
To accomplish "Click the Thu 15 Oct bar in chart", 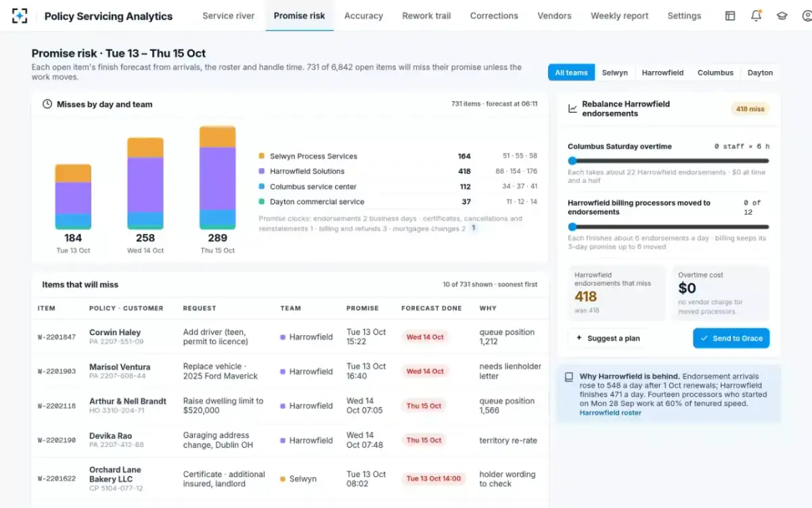I will (217, 177).
